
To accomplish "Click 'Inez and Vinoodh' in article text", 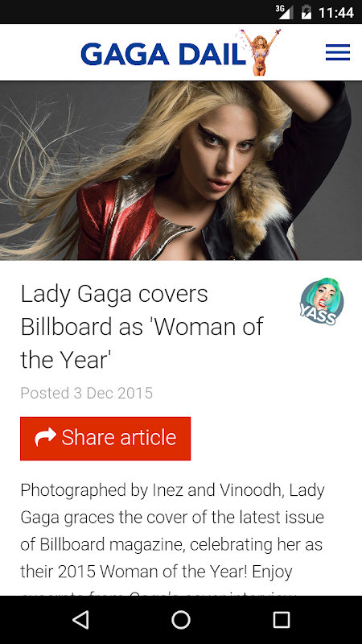I will click(x=217, y=490).
